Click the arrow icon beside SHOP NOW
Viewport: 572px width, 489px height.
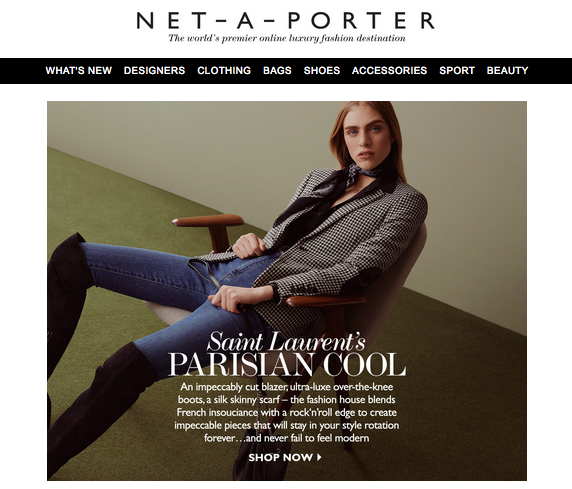(x=319, y=457)
